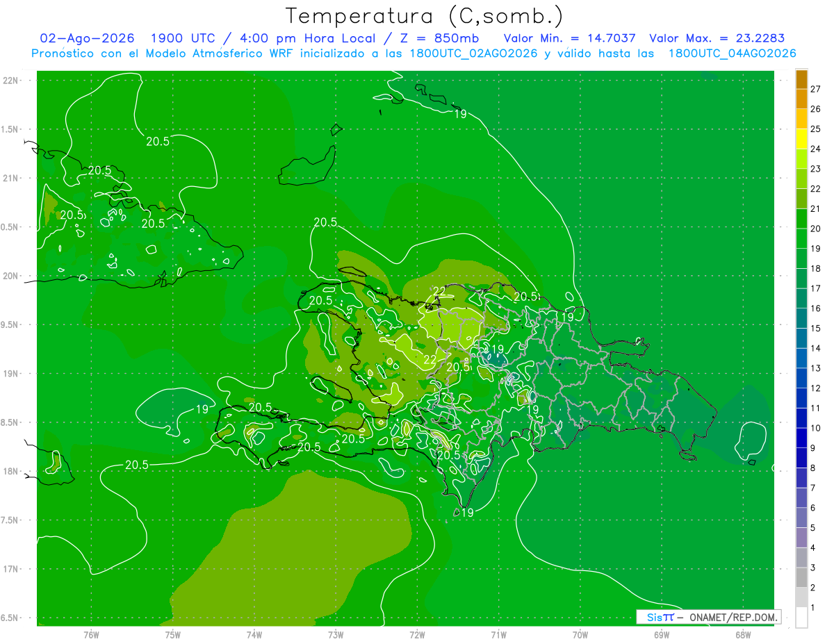Image resolution: width=834 pixels, height=644 pixels.
Task: Click the '17N' latitude axis label
Action: (12, 569)
